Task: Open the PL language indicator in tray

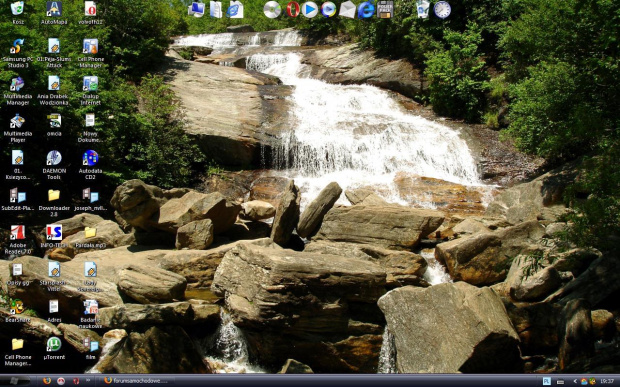Action: [547, 381]
